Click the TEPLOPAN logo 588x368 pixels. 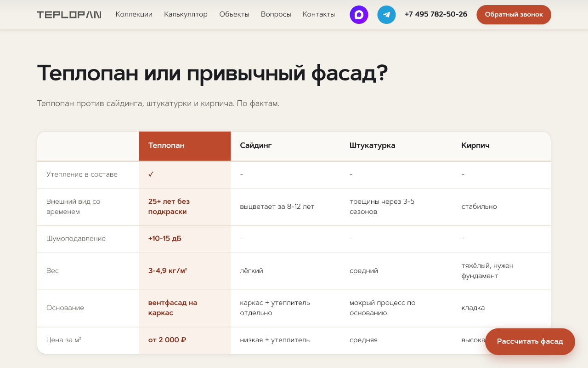point(69,15)
